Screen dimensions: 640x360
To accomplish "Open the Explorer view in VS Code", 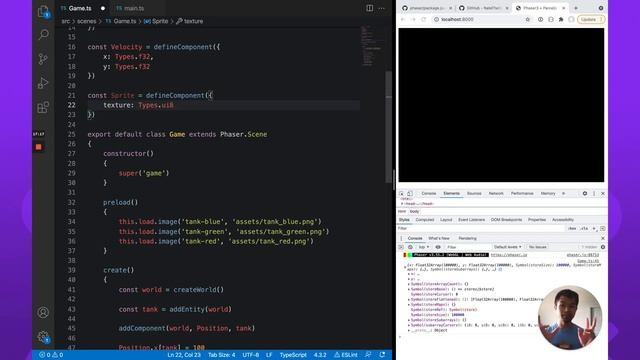I will (x=43, y=11).
